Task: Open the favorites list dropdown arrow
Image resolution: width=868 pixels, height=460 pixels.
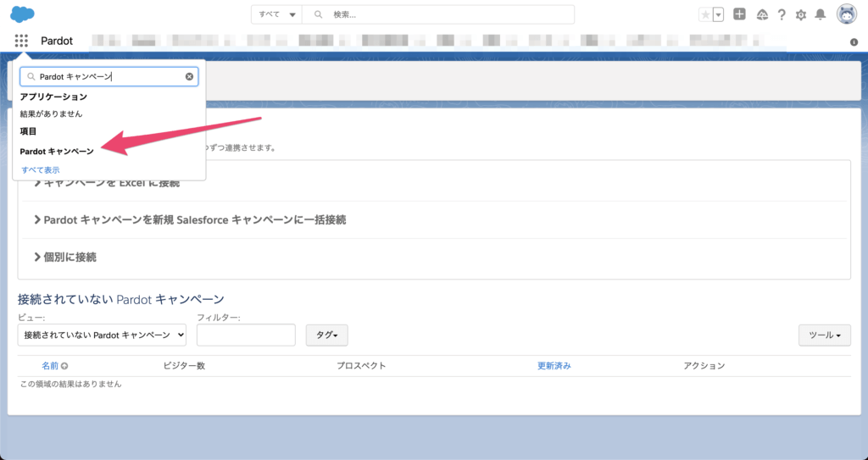Action: pos(719,15)
